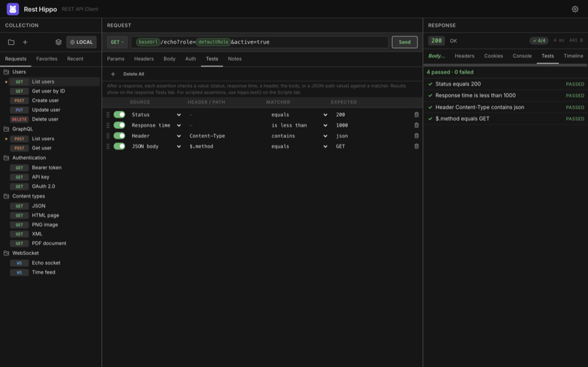Add a new assertion with plus icon
588x367 pixels.
click(113, 74)
